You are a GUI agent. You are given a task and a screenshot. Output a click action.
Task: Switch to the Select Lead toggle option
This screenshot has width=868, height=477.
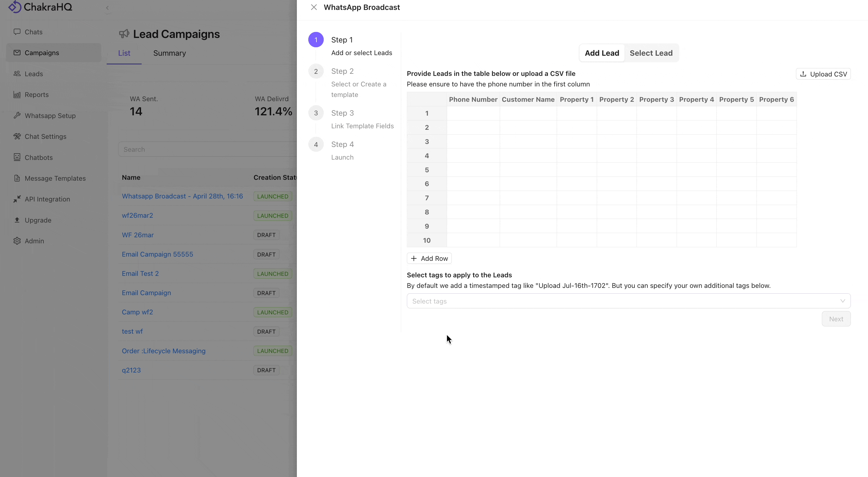pos(651,53)
